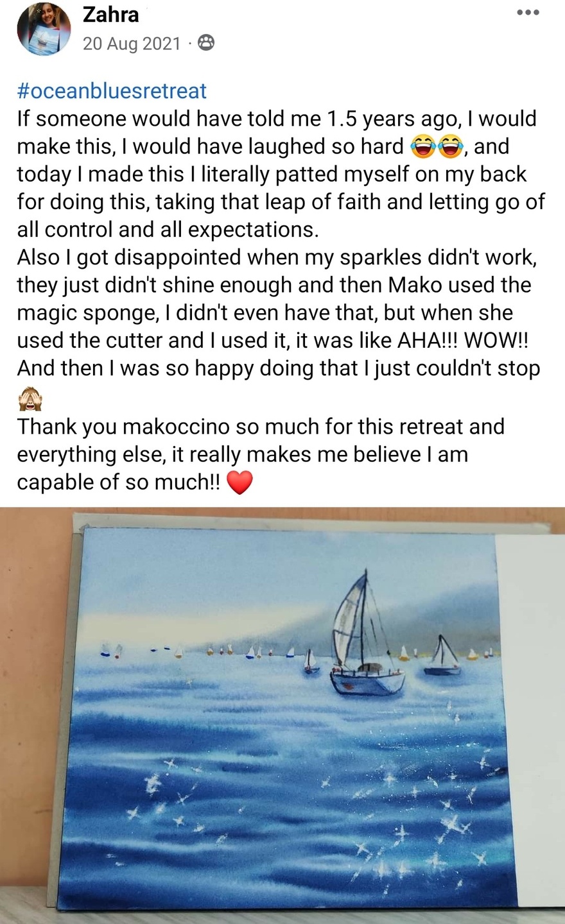Click the 20 Aug 2021 timestamp
Screen dimensions: 565x924
[x=132, y=43]
